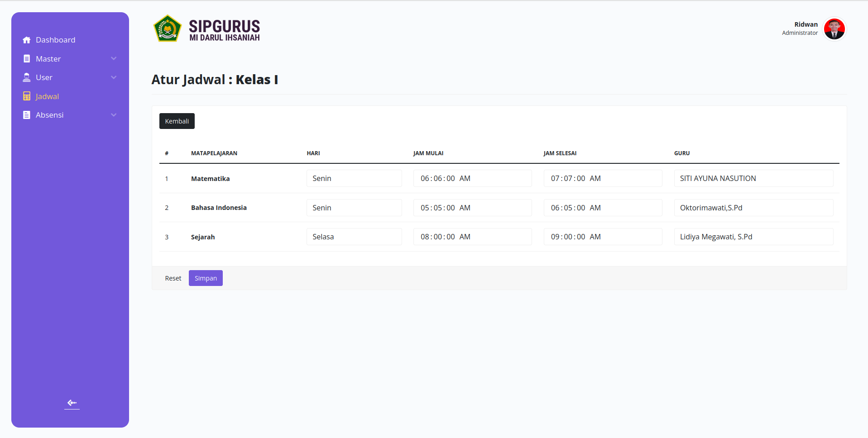The height and width of the screenshot is (438, 868).
Task: Click the Reset button
Action: (x=173, y=278)
